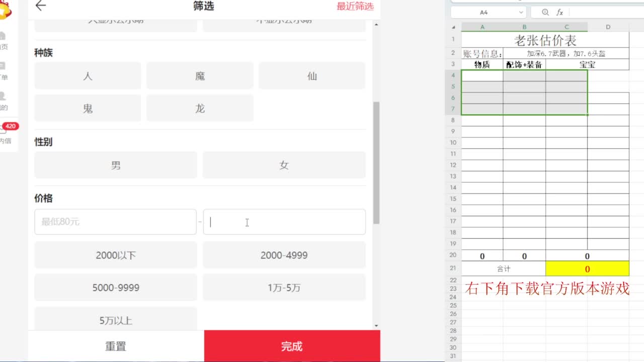Screen dimensions: 644x362
Task: Click the minimum price field 最低80元
Action: pyautogui.click(x=115, y=222)
